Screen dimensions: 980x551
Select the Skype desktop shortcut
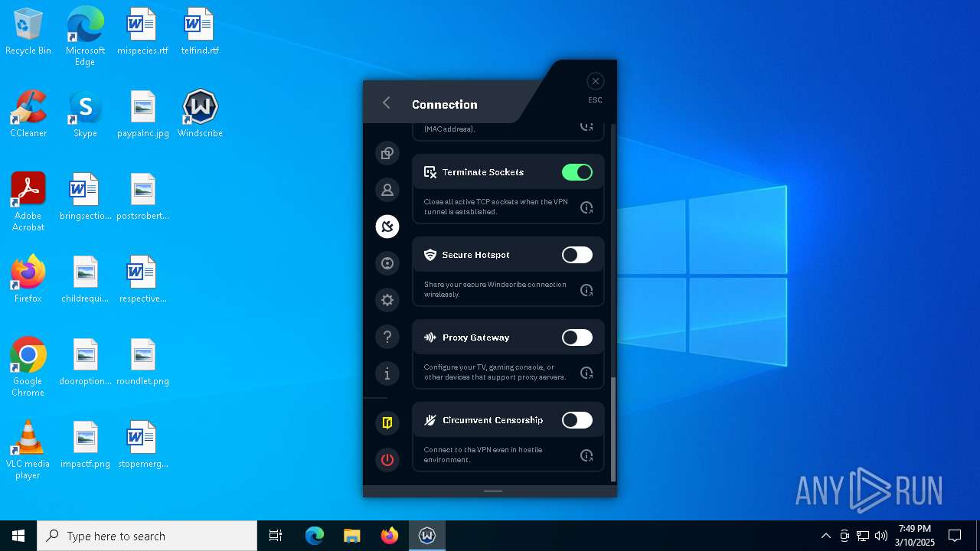(85, 114)
